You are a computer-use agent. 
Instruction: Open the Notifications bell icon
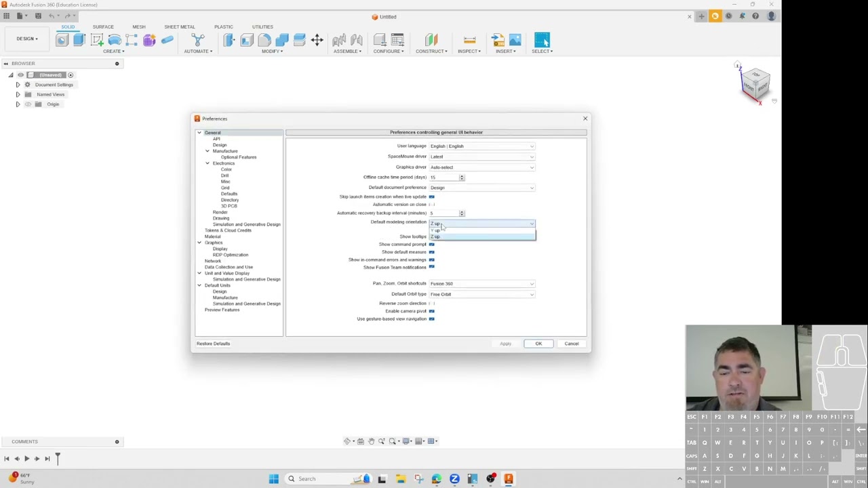[742, 16]
